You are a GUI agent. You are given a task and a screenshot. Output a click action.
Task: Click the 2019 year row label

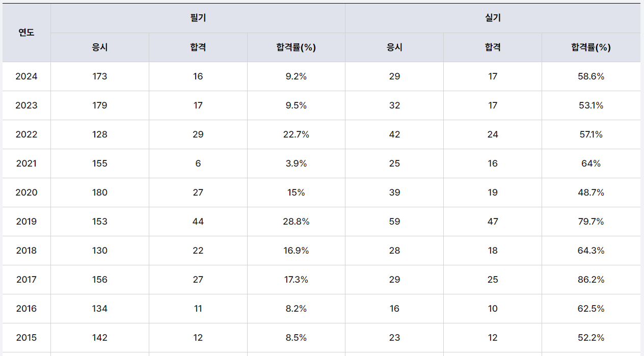tap(26, 222)
